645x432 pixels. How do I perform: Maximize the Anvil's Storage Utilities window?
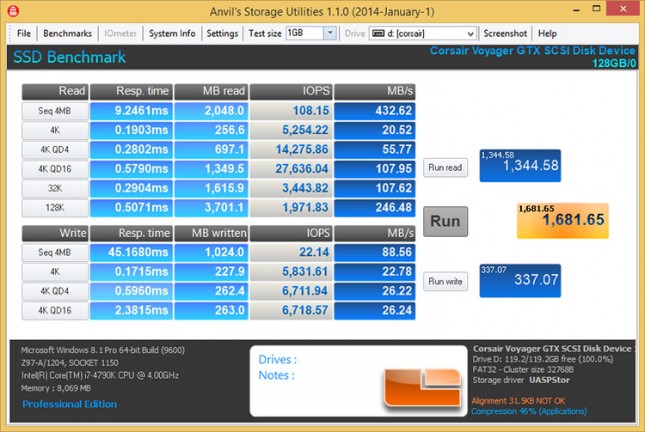596,9
